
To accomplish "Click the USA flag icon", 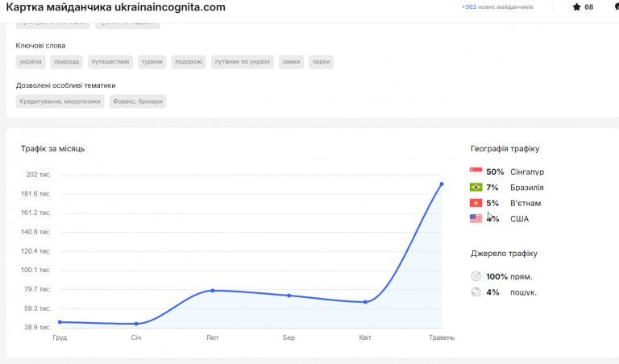I will [x=476, y=218].
